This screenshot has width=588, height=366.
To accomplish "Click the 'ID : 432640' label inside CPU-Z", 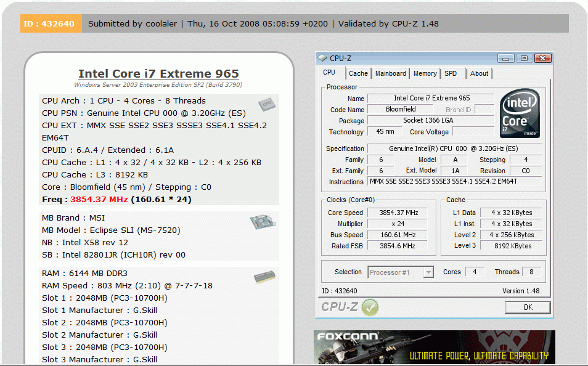I will pyautogui.click(x=340, y=291).
